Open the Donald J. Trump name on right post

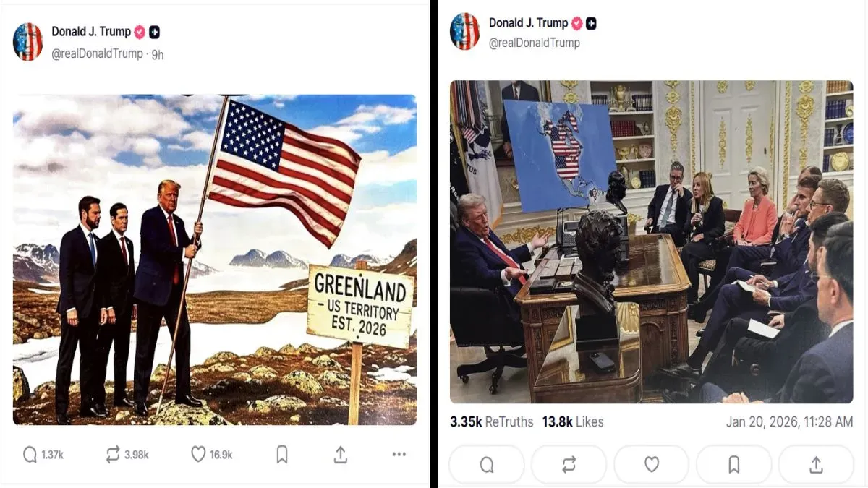[x=529, y=23]
